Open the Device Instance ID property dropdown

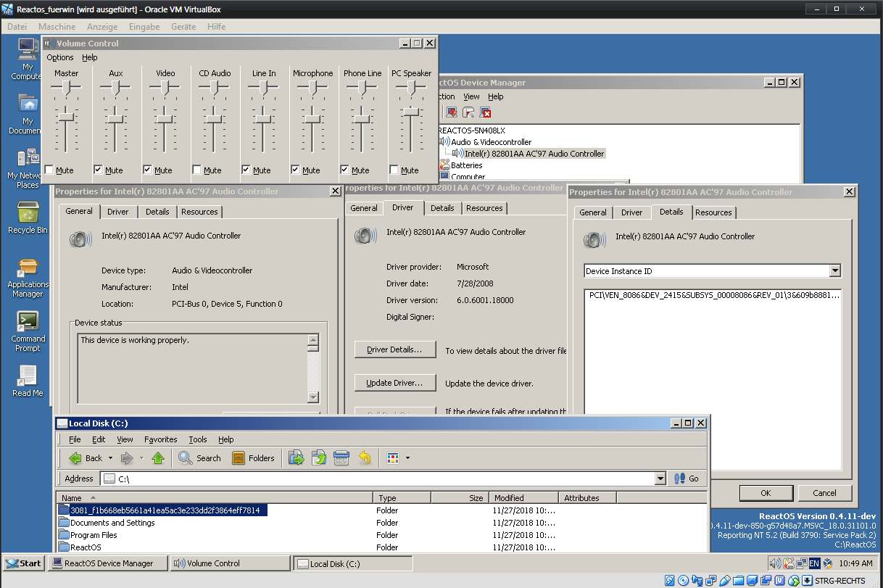(835, 271)
